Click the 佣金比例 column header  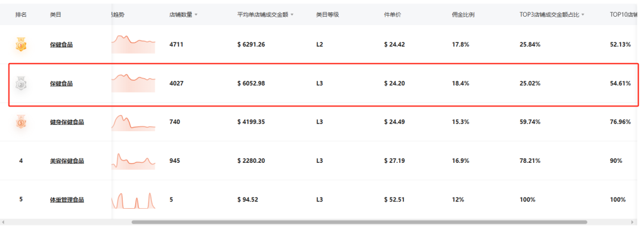[x=463, y=15]
